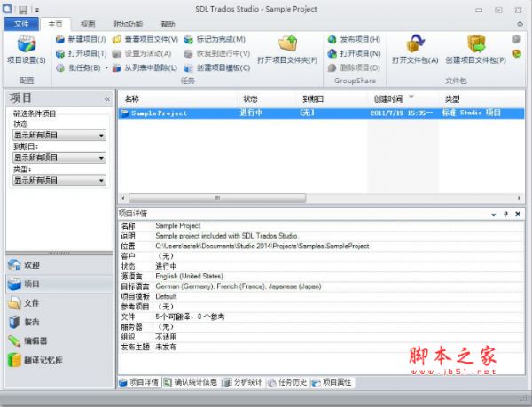Click the project location path value
This screenshot has width=532, height=407.
tap(262, 247)
